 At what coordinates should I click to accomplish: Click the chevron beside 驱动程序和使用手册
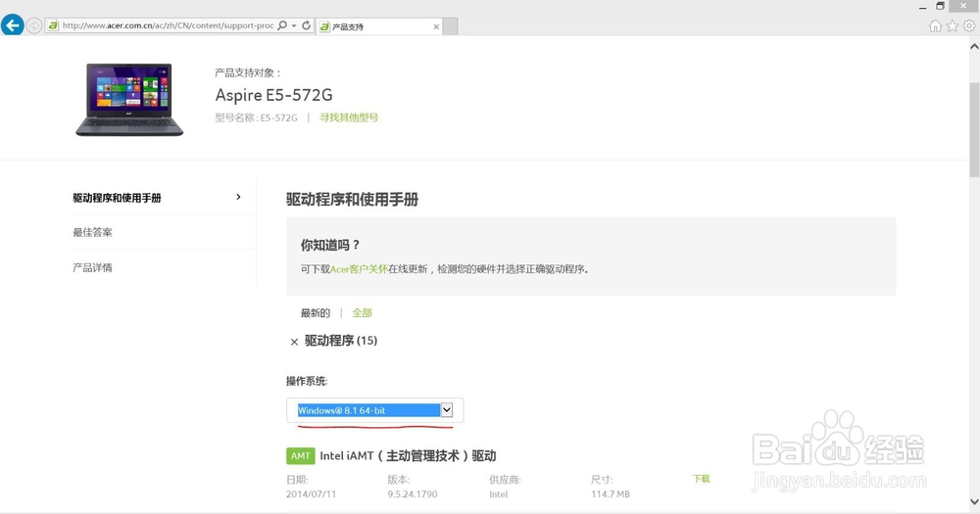238,197
